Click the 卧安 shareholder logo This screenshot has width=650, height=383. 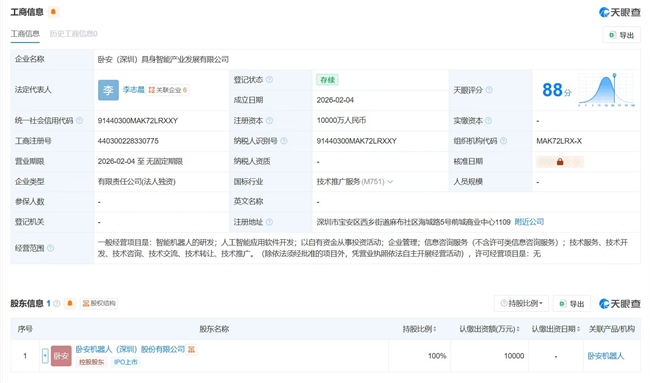[x=61, y=356]
